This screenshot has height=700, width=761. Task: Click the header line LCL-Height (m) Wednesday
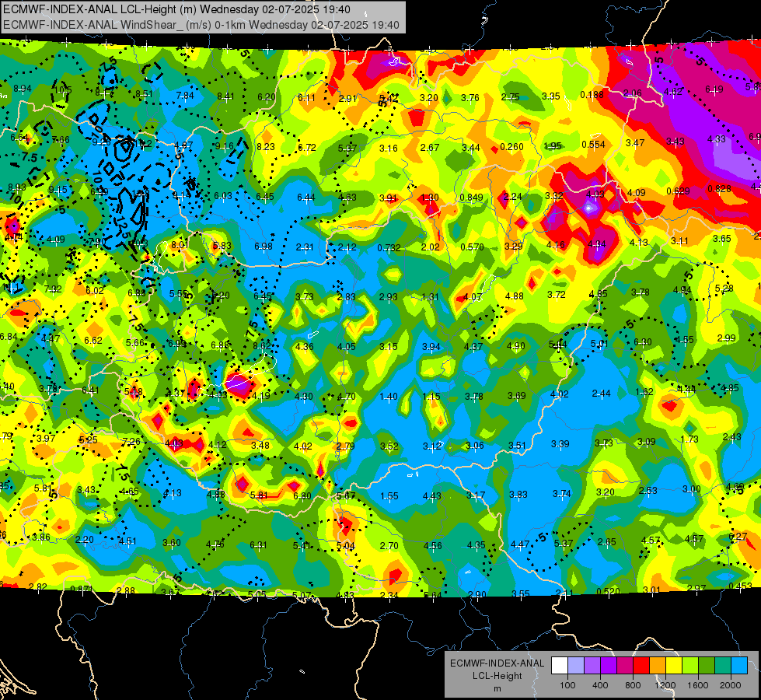point(176,9)
